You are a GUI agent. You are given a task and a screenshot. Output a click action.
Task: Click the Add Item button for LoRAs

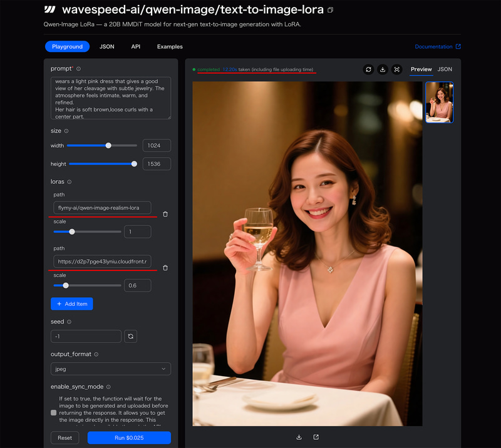[x=71, y=303]
